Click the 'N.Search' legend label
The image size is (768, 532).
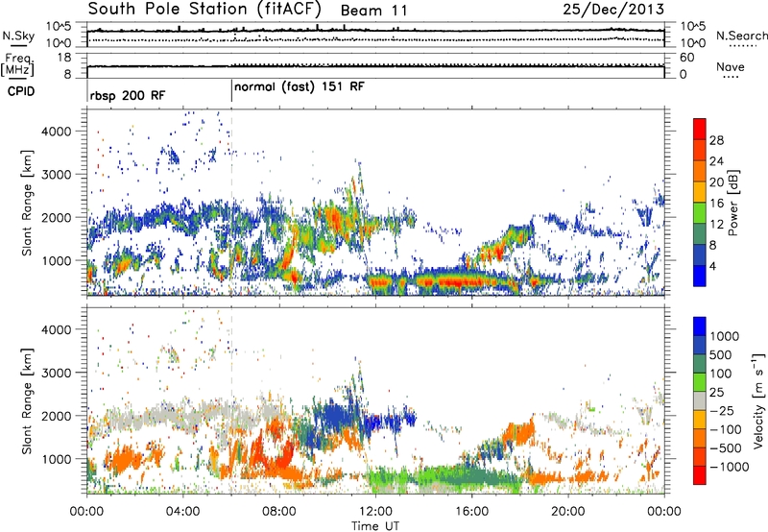tap(741, 36)
